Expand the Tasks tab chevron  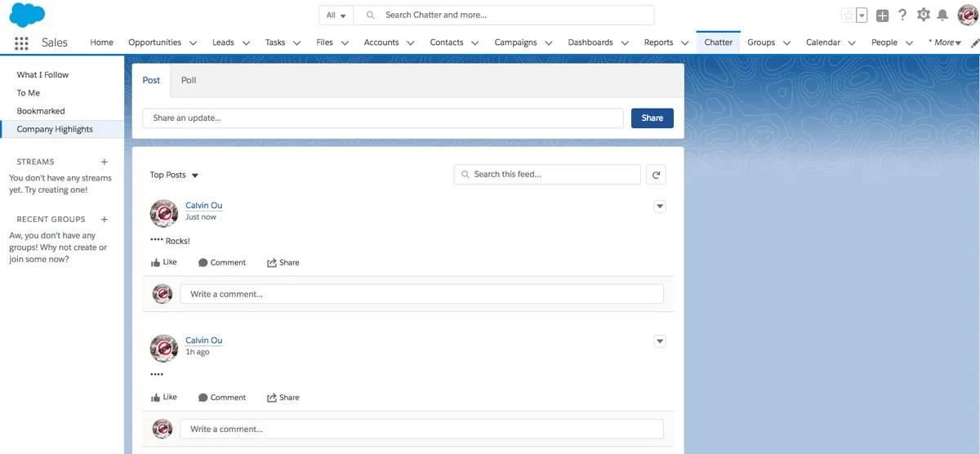(296, 43)
